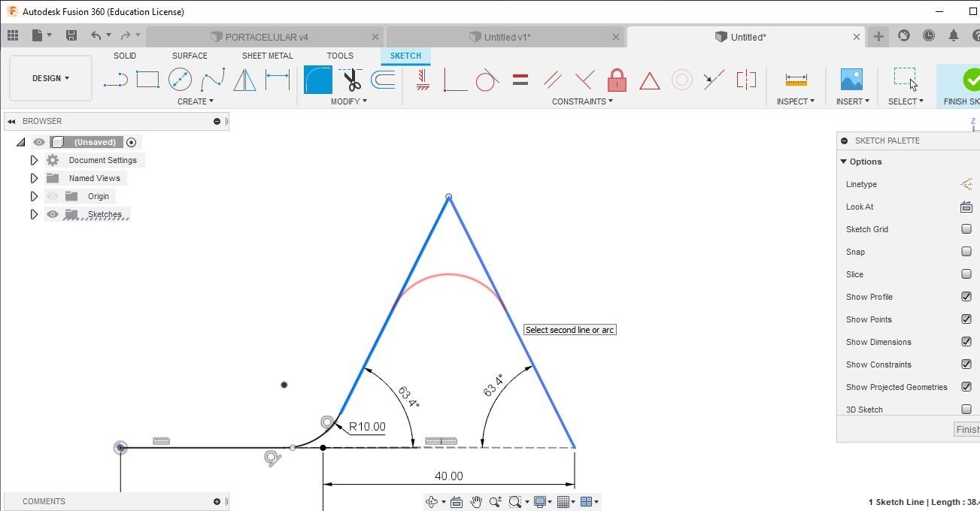Click the Look At icon in navigation bar
Screen dimensions: 980x511
(x=456, y=502)
